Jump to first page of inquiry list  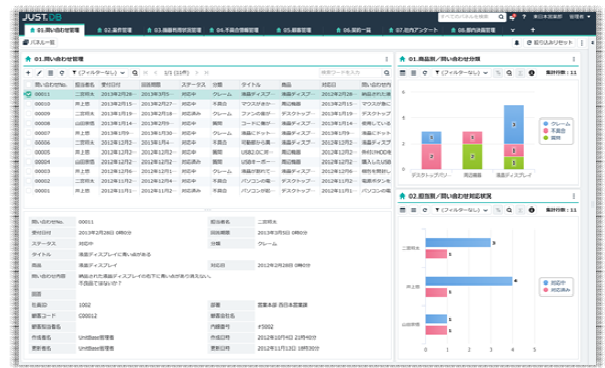pyautogui.click(x=145, y=73)
